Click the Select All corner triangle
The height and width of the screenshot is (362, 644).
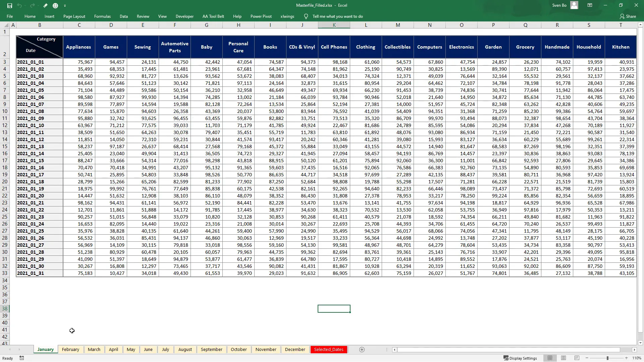(6, 25)
